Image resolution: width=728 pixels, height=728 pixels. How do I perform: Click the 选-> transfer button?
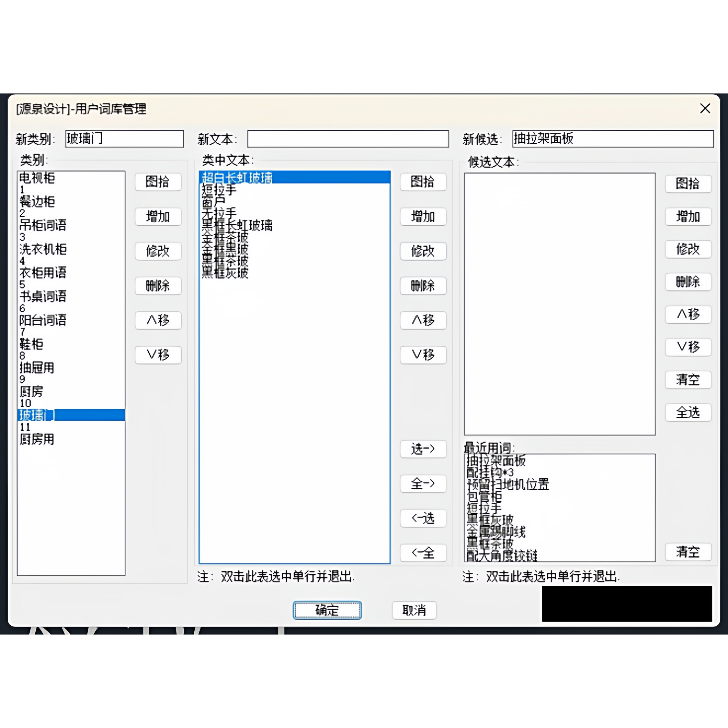pos(423,449)
